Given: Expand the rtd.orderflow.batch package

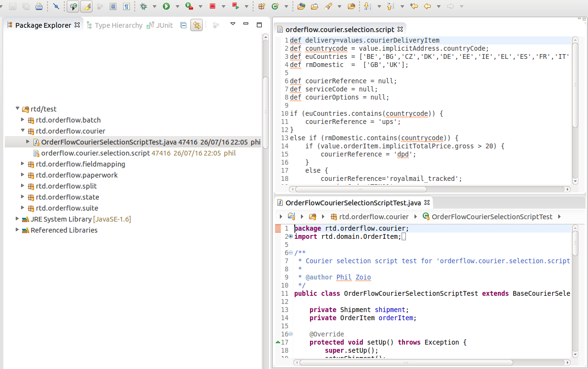Looking at the screenshot, I should coord(23,120).
